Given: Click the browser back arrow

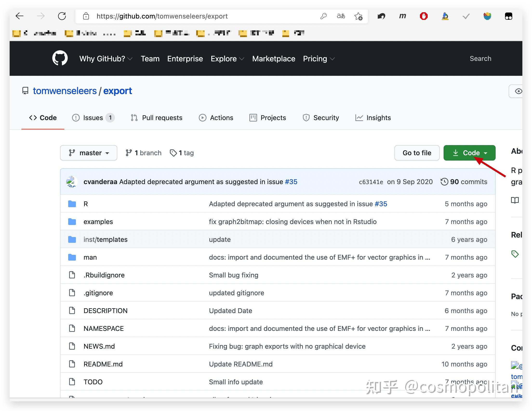Looking at the screenshot, I should pyautogui.click(x=20, y=16).
